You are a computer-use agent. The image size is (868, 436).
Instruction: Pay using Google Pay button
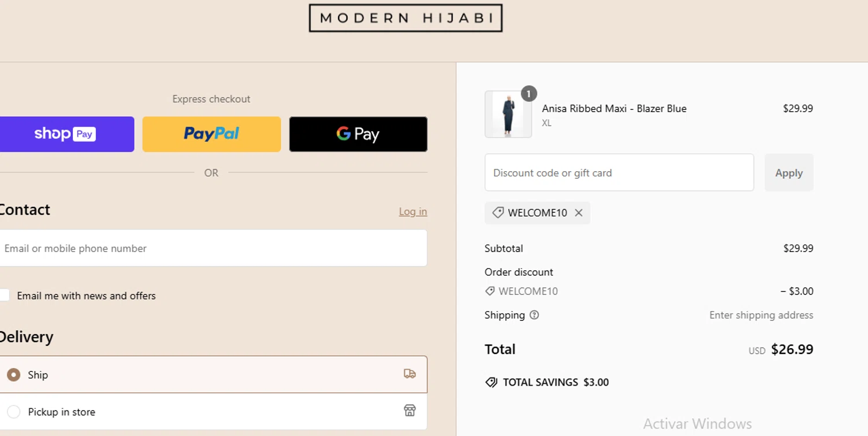click(358, 134)
